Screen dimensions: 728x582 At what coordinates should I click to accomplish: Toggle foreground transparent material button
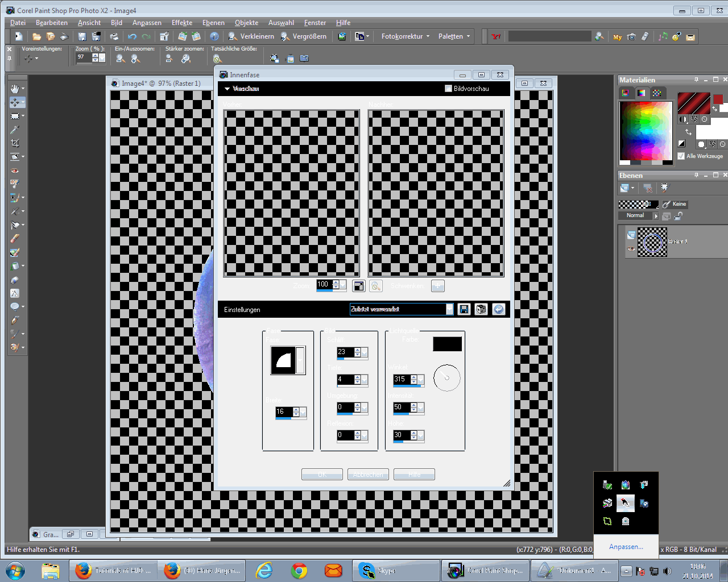705,119
